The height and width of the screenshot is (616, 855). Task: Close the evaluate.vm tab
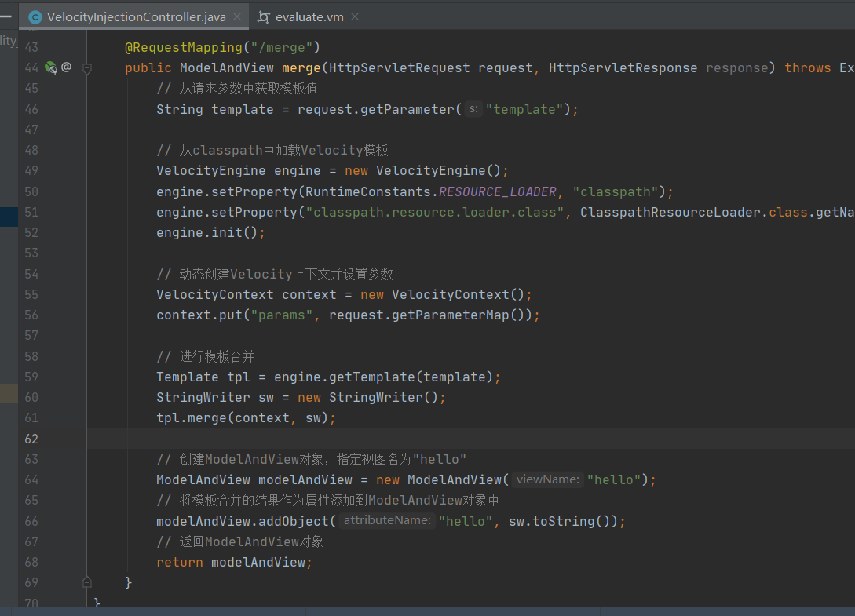click(x=355, y=16)
